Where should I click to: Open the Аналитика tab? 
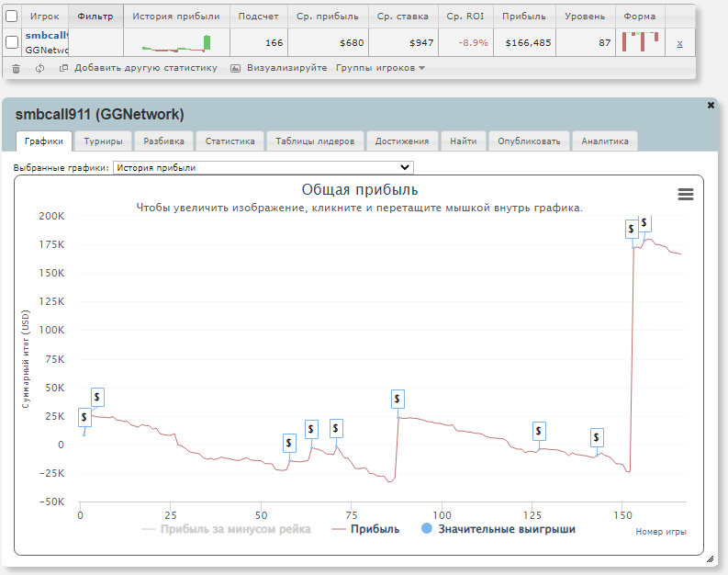tap(605, 141)
